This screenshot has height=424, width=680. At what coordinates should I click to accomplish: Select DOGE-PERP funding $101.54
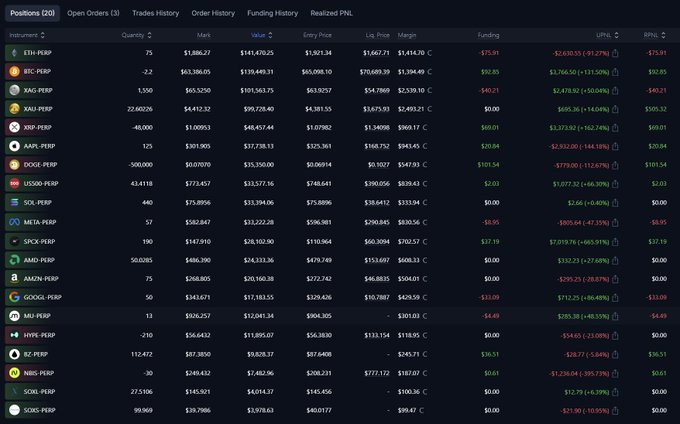pyautogui.click(x=488, y=165)
